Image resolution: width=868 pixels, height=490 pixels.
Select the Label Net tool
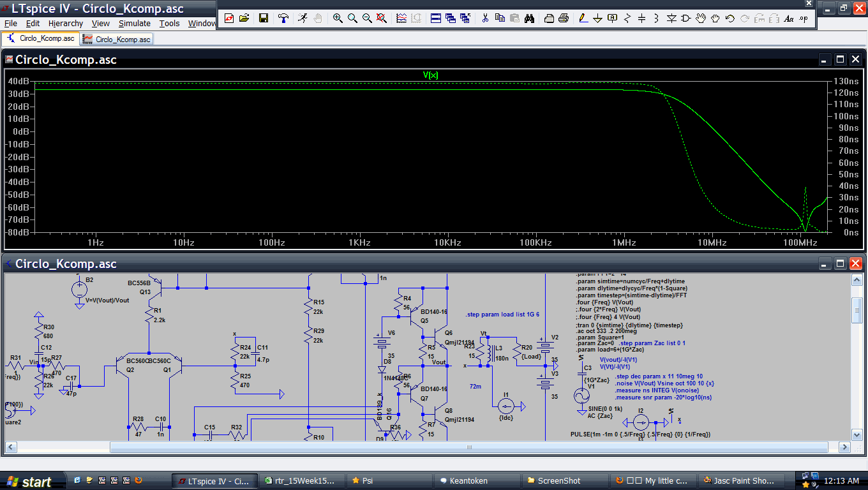[x=613, y=19]
